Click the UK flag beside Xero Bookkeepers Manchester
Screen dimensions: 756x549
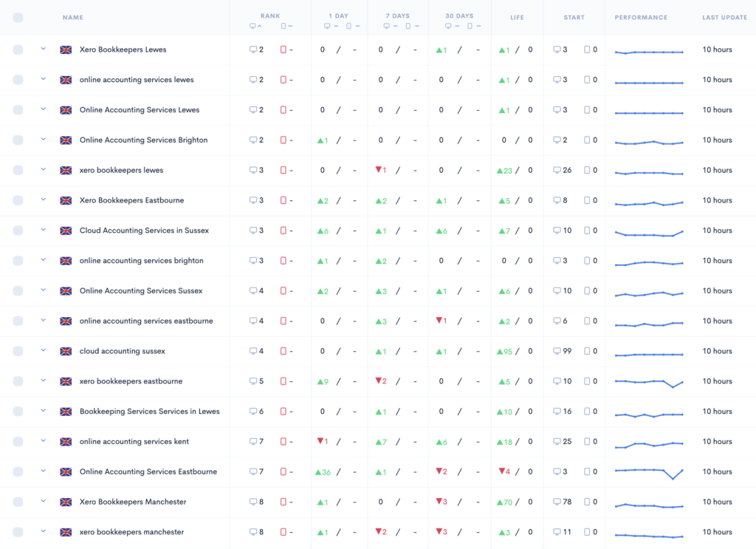click(x=66, y=502)
